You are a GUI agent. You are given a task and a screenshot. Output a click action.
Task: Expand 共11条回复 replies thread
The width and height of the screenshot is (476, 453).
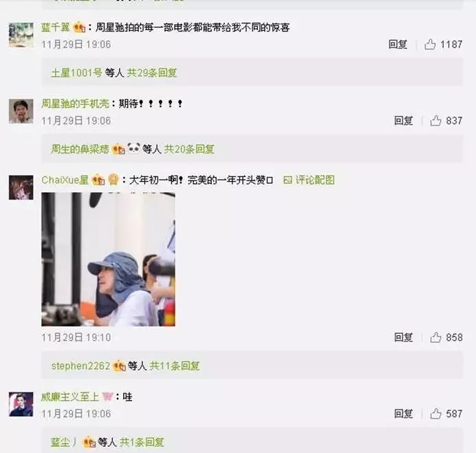[175, 366]
